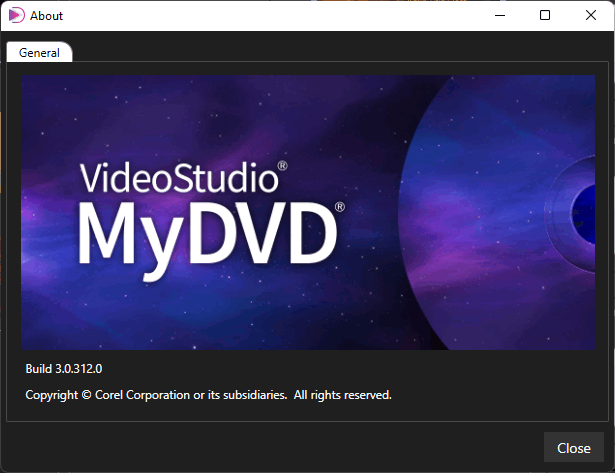Screen dimensions: 615x473
Task: Click the MyDVD app icon in title bar
Action: [16, 15]
